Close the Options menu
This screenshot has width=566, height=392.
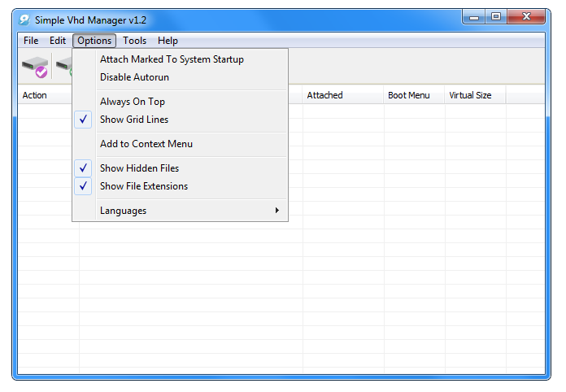point(94,41)
